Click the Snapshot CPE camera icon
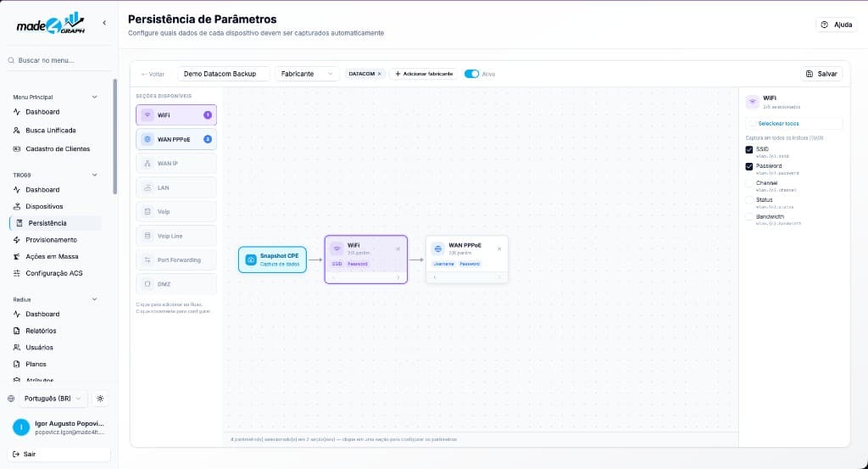Screen dimensions: 868x469 (x=250, y=260)
